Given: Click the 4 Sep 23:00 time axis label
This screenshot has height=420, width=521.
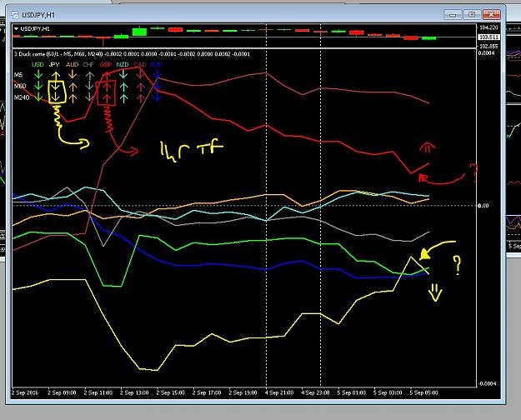Looking at the screenshot, I should click(315, 392).
